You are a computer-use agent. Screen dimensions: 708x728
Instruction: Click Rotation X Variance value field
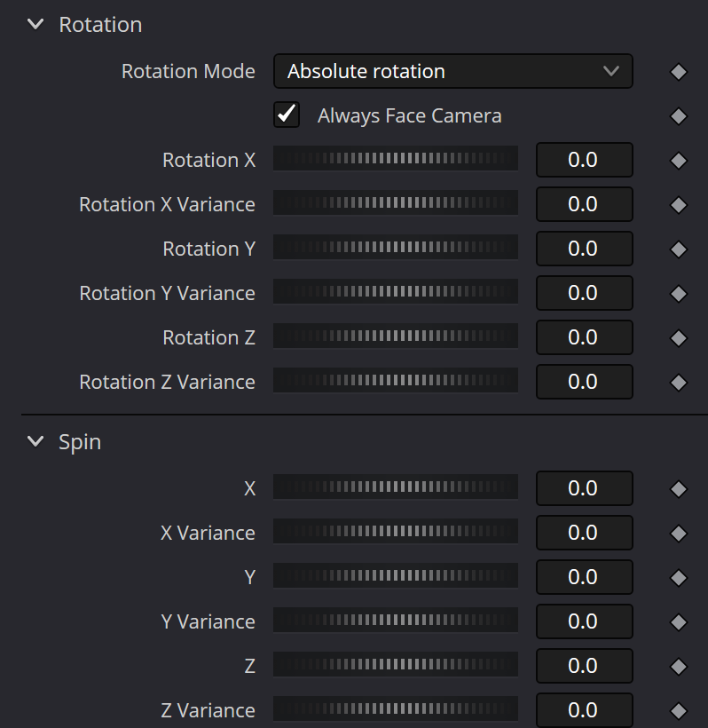(585, 204)
